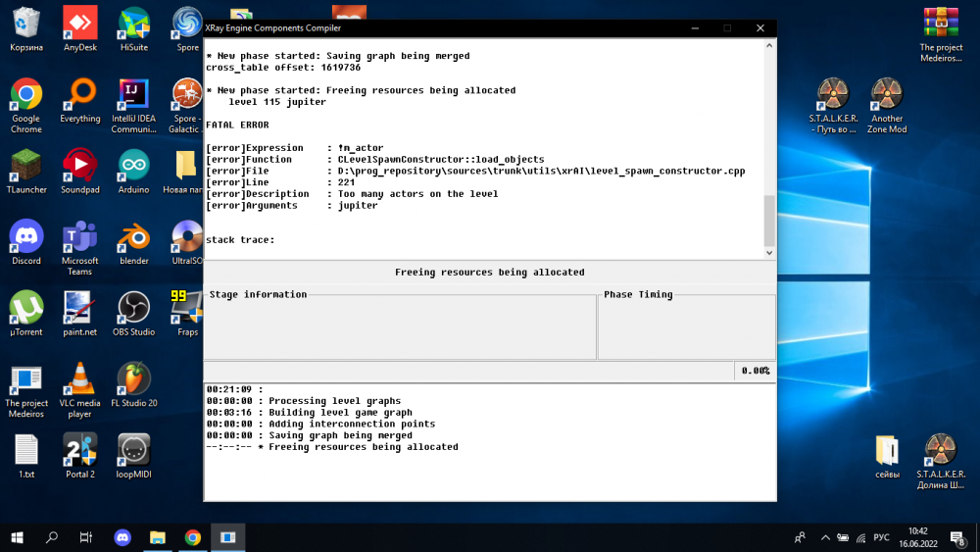Show hidden tray icons chevron

(x=825, y=537)
